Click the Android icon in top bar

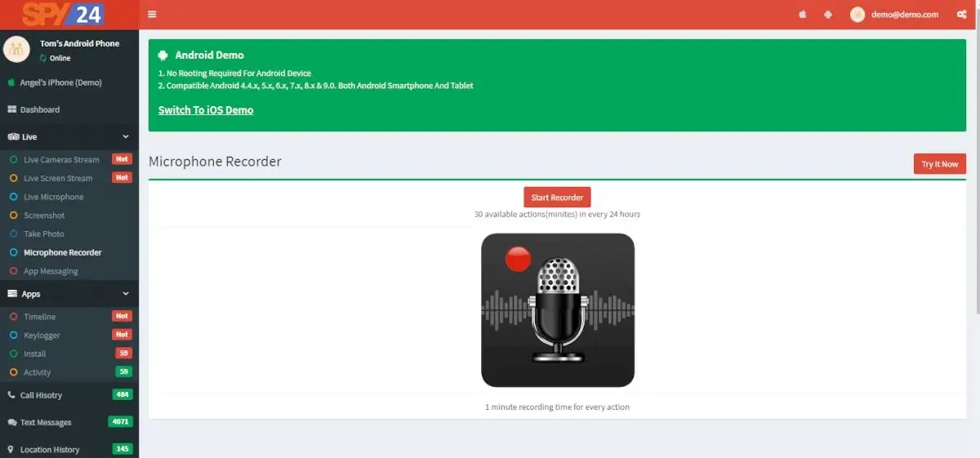click(x=828, y=15)
